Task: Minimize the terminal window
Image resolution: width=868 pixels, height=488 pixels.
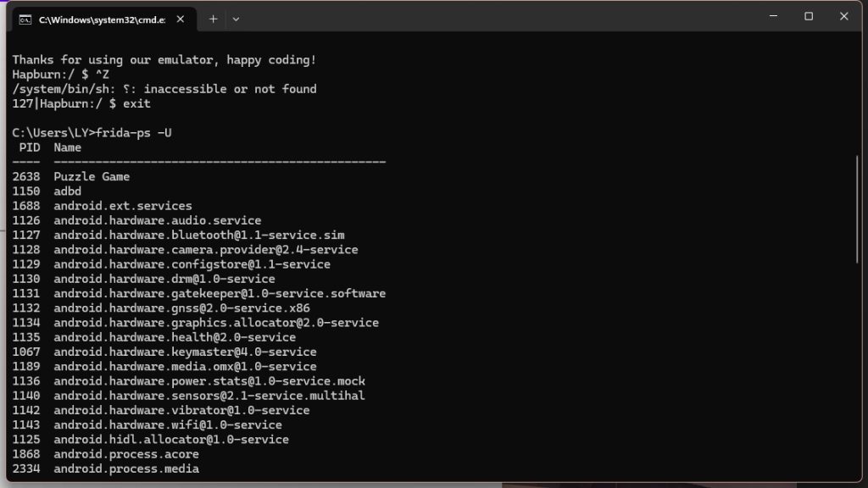Action: [773, 17]
